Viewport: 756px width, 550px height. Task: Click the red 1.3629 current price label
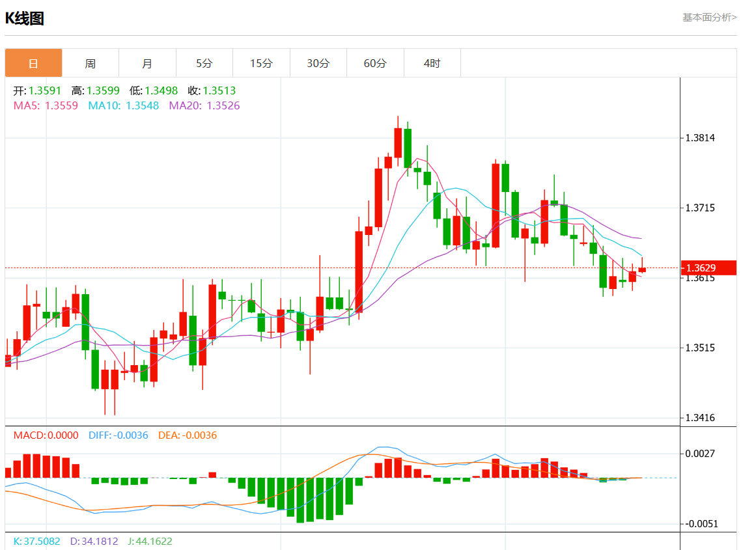[x=708, y=268]
